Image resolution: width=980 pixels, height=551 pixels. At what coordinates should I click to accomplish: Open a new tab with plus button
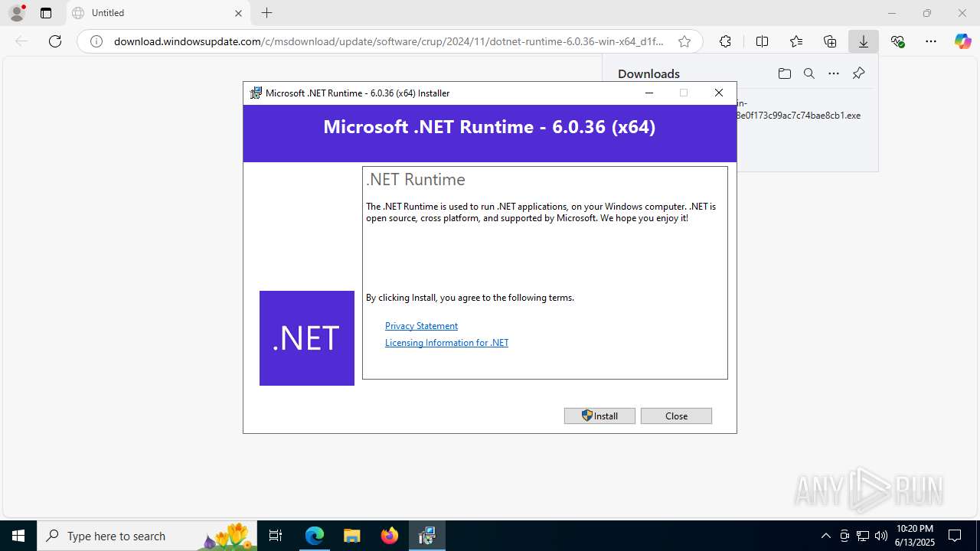pos(266,13)
